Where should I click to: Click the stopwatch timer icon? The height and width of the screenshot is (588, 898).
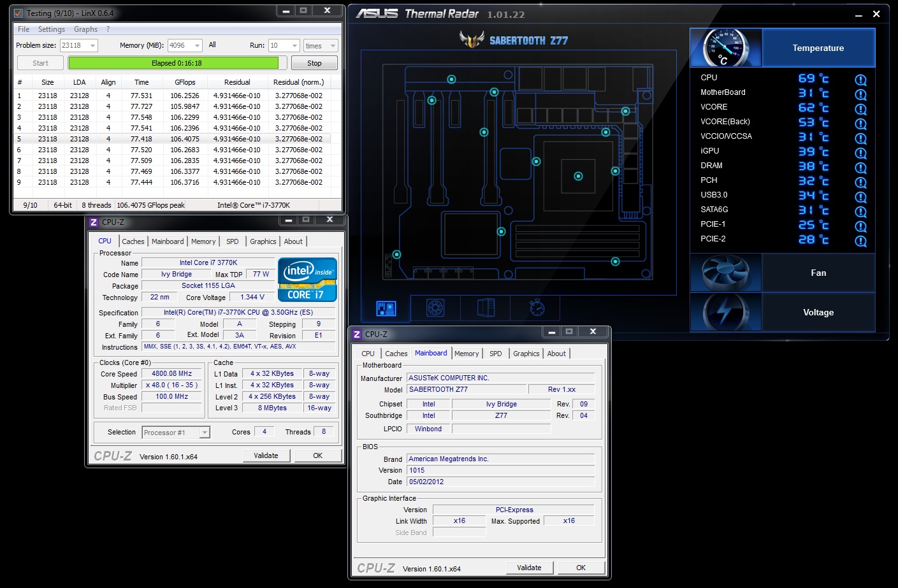tap(537, 308)
